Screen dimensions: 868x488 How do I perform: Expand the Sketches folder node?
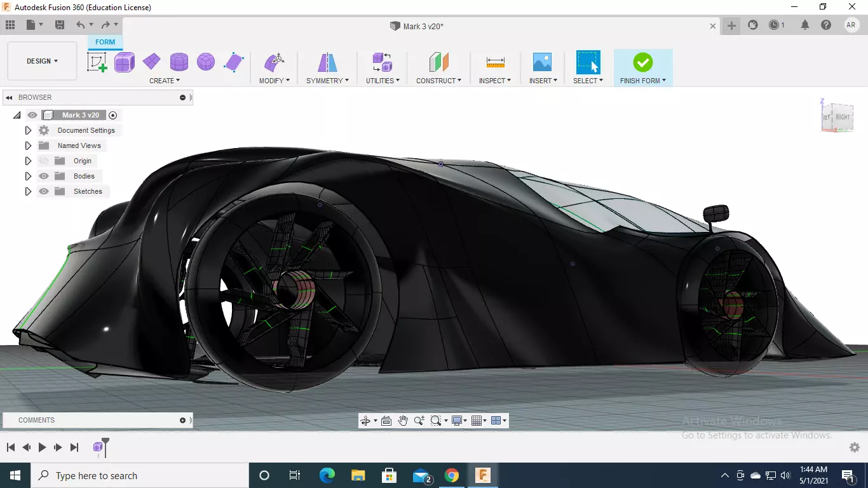coord(28,191)
